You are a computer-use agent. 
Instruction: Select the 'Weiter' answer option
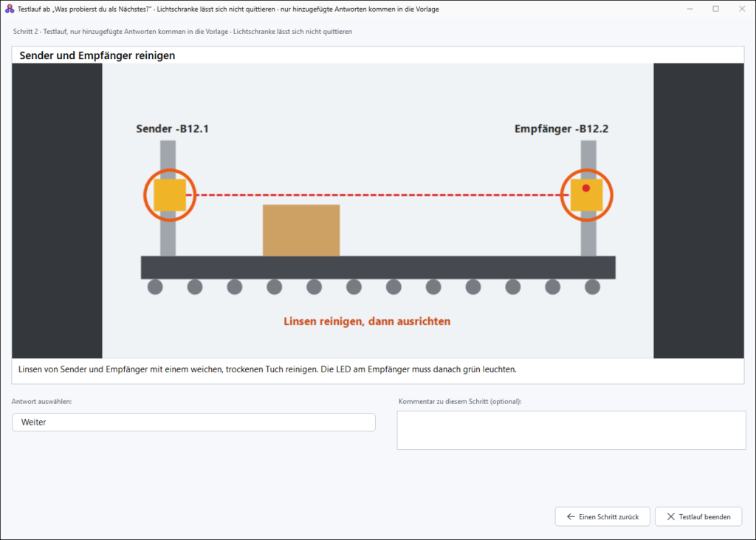193,423
